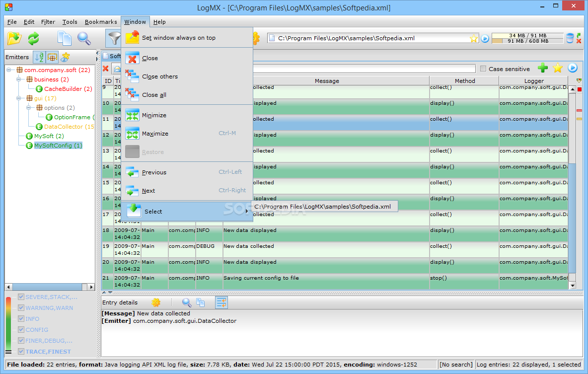This screenshot has width=588, height=374.
Task: Toggle the WARNING,WARN level checkbox
Action: click(21, 307)
